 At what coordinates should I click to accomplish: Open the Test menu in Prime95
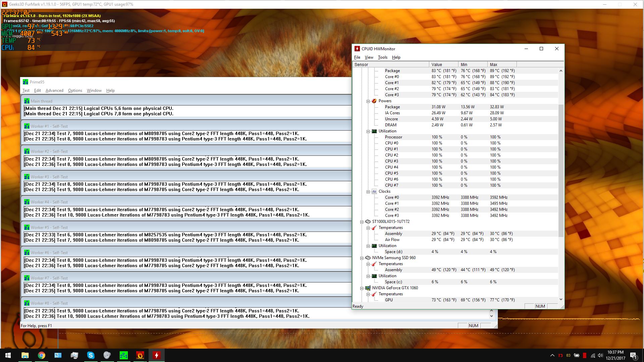(26, 90)
